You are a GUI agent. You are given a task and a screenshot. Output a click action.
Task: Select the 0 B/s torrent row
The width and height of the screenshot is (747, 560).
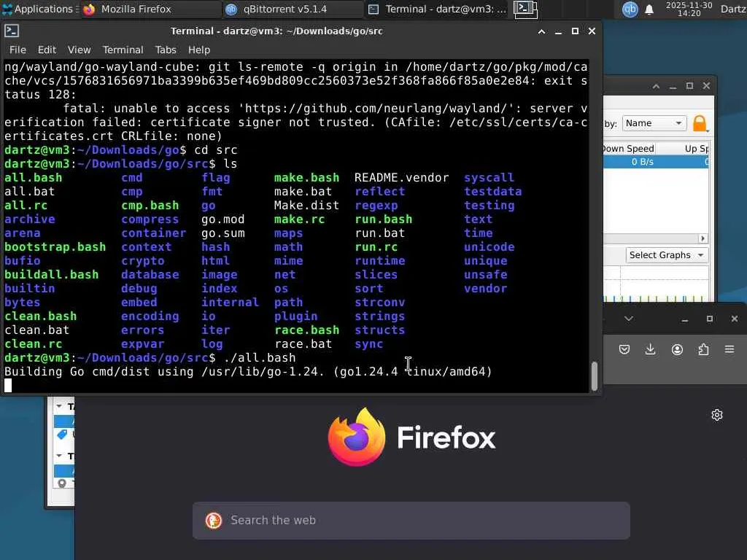656,162
